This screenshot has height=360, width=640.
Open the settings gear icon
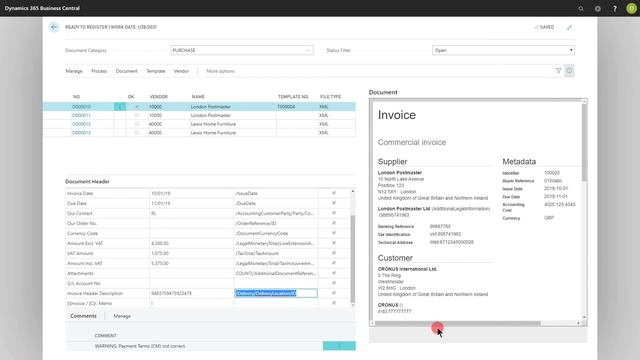(x=598, y=8)
